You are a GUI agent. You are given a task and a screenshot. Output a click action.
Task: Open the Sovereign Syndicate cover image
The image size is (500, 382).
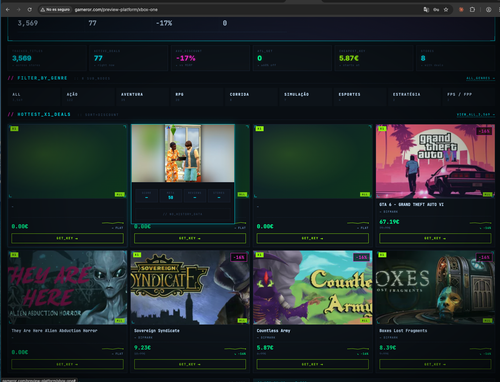pyautogui.click(x=190, y=288)
